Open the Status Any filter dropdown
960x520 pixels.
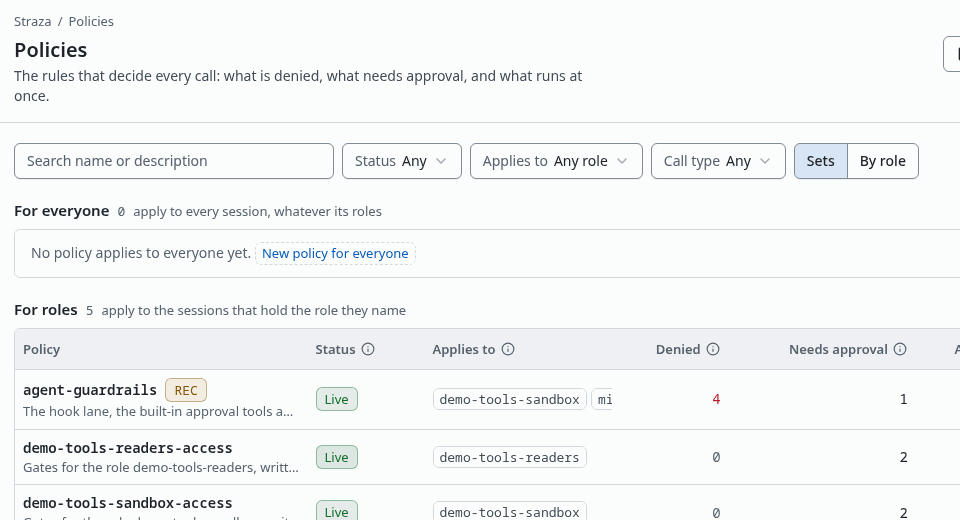(x=402, y=161)
